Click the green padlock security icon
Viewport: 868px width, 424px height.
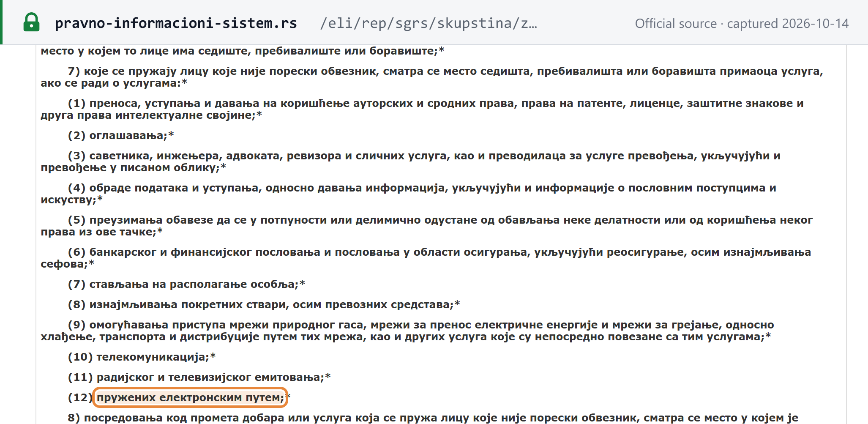[x=31, y=22]
